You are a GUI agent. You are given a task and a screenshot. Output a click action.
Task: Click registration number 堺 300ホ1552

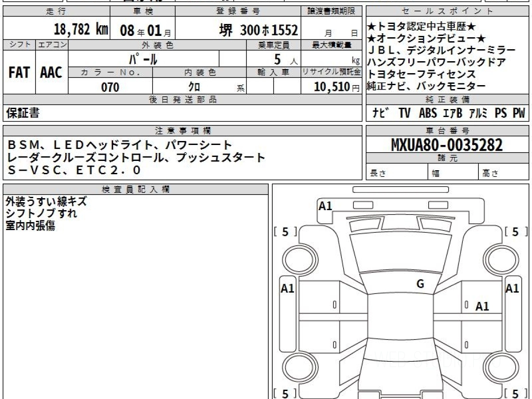[x=259, y=30]
